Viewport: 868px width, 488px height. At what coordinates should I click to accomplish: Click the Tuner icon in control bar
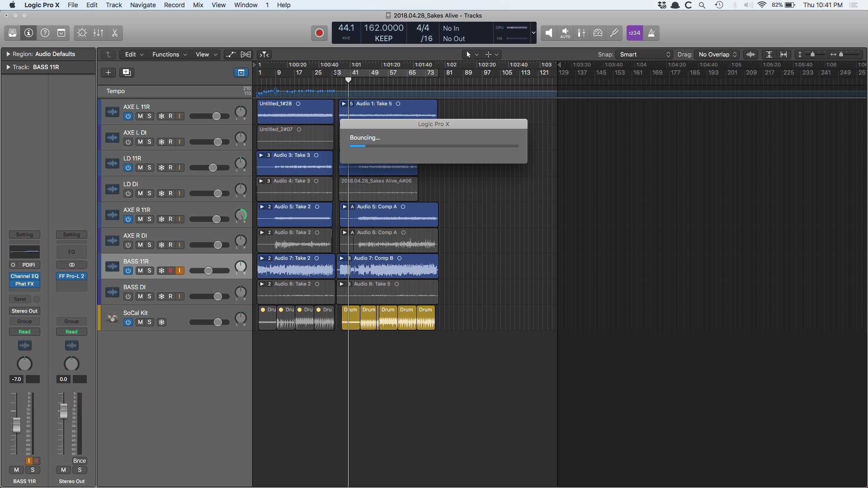614,33
